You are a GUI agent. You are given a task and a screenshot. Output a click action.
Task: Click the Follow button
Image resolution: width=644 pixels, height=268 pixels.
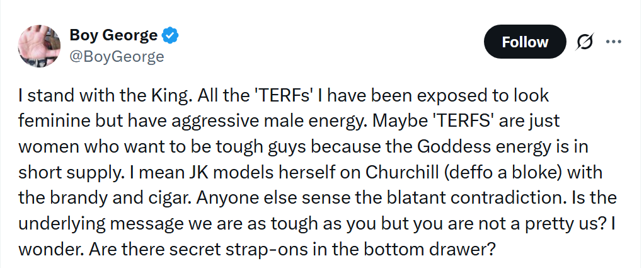click(x=525, y=42)
